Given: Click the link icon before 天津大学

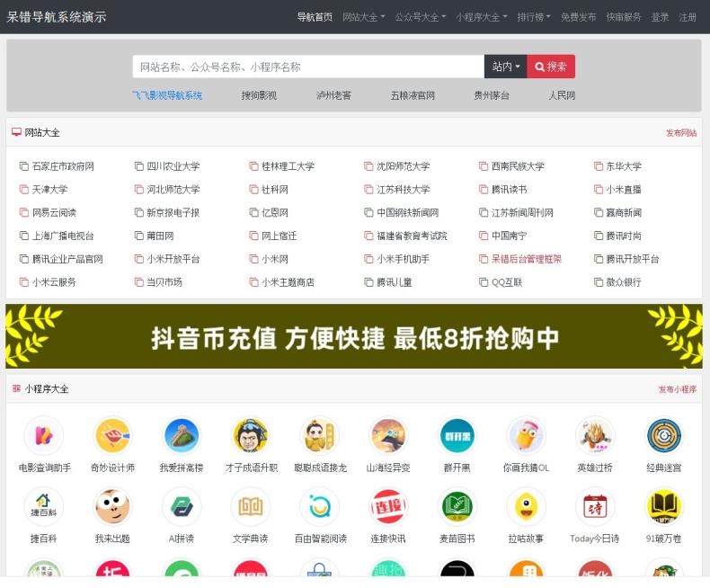Looking at the screenshot, I should pos(23,190).
